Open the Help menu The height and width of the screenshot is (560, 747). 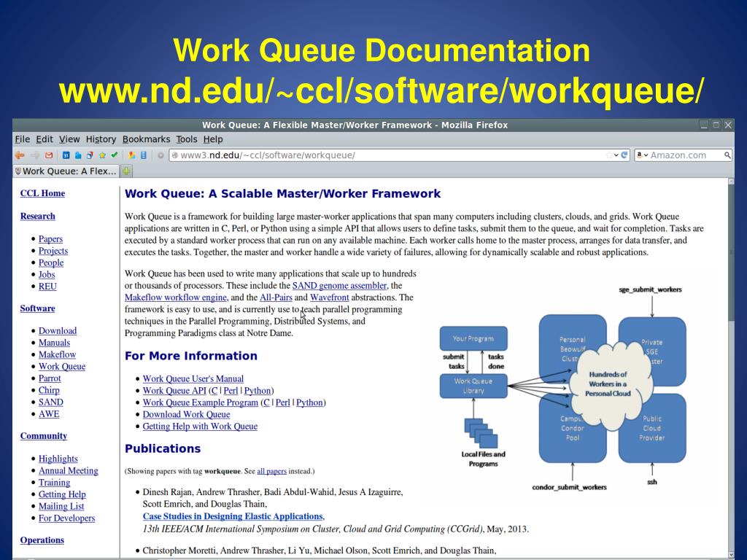click(x=213, y=139)
